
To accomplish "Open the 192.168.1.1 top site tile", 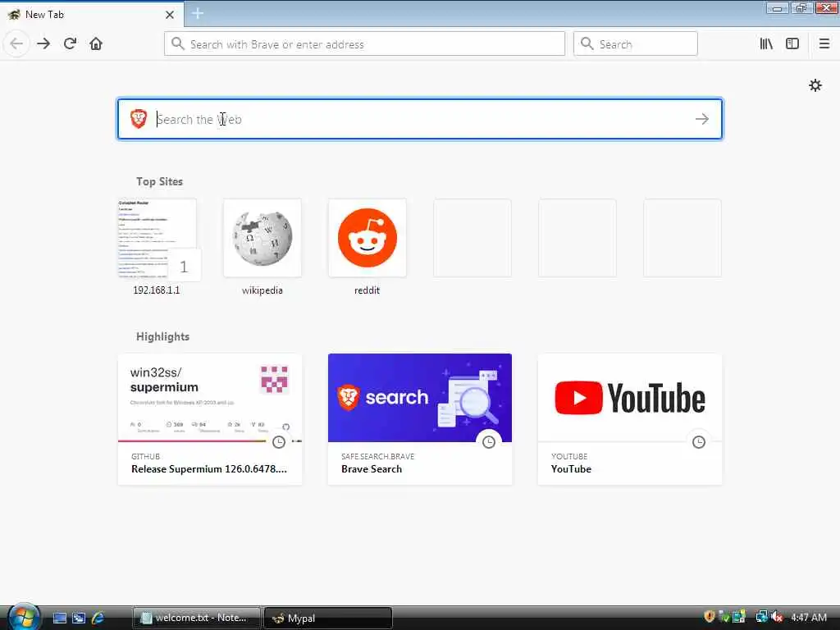I will point(157,238).
